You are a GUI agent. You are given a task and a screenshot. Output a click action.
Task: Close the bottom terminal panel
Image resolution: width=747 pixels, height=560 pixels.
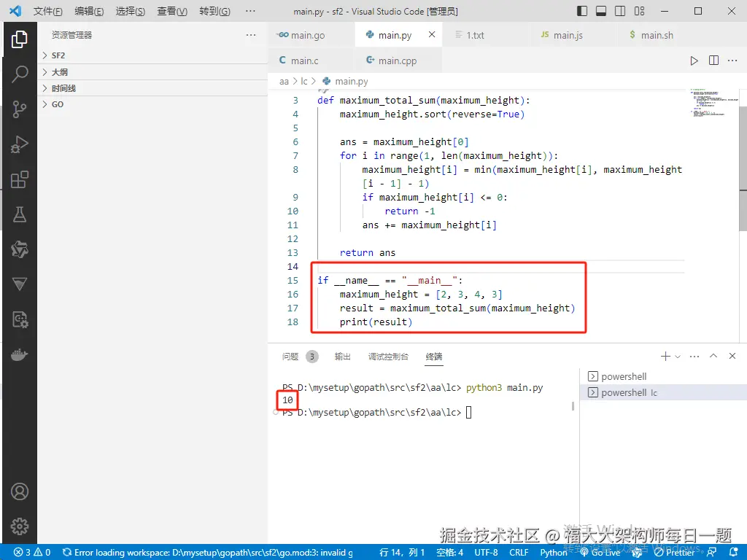[732, 356]
